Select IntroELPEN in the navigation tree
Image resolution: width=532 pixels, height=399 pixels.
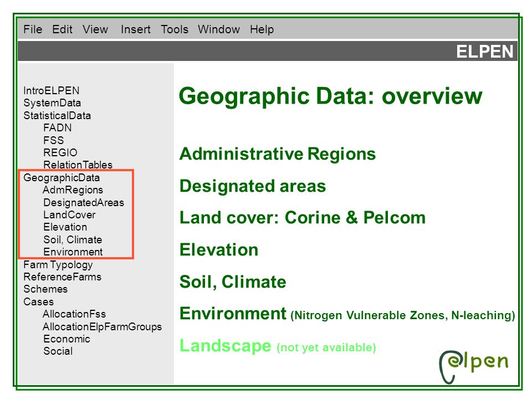[51, 90]
